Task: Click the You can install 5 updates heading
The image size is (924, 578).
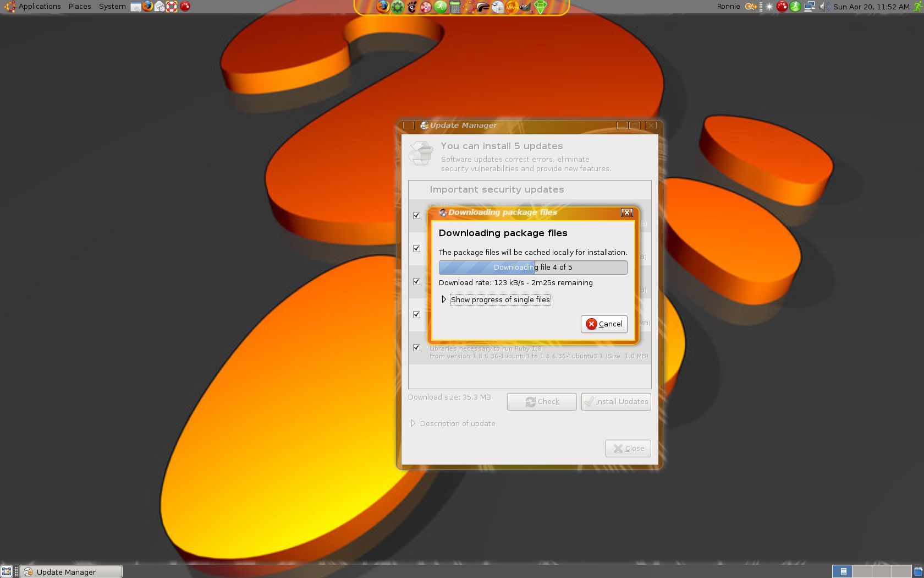Action: (502, 146)
